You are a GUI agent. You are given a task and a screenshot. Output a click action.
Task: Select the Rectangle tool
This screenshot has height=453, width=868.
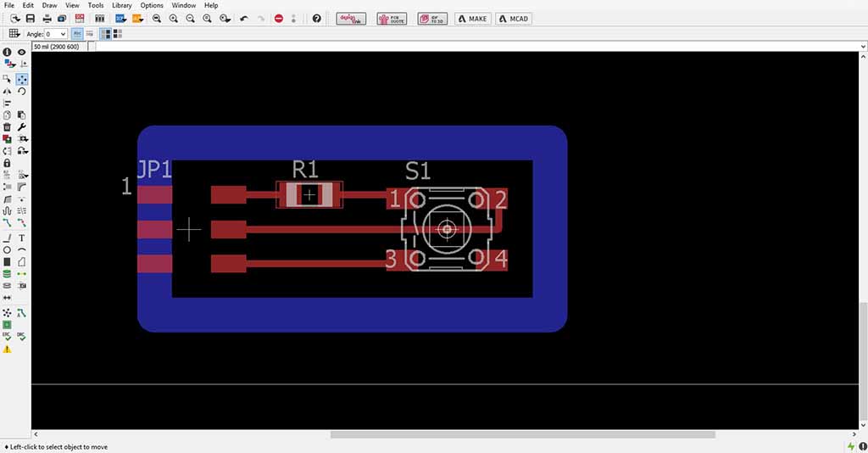coord(7,262)
